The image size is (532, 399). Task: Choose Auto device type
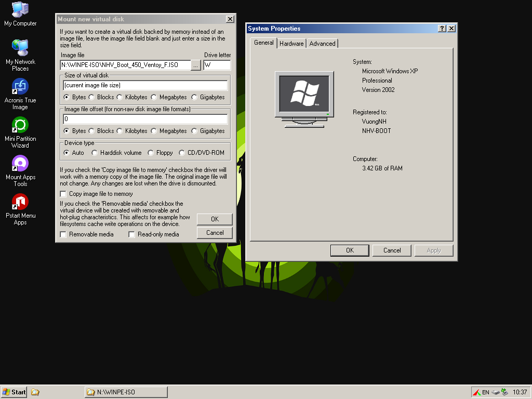(x=74, y=153)
